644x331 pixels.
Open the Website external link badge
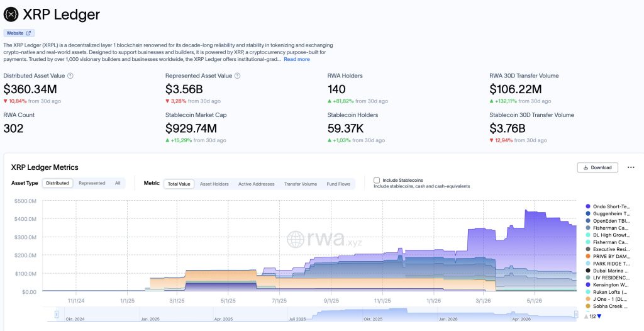tap(19, 33)
